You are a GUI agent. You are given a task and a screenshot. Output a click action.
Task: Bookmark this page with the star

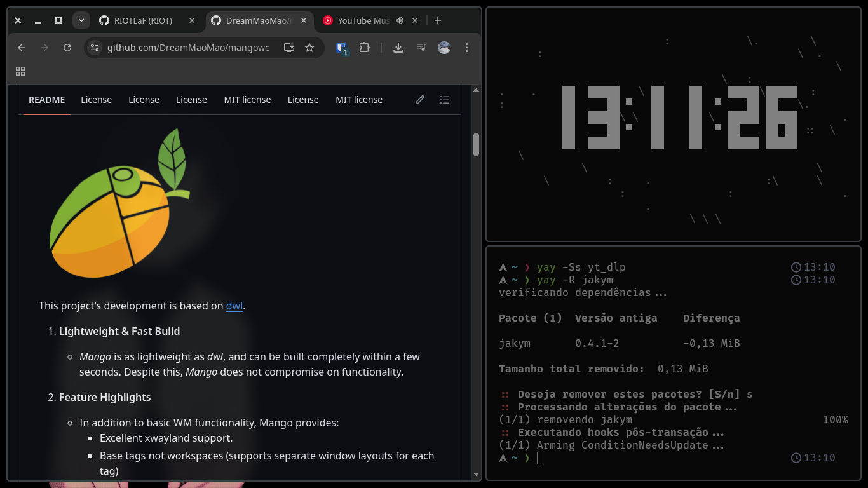309,48
